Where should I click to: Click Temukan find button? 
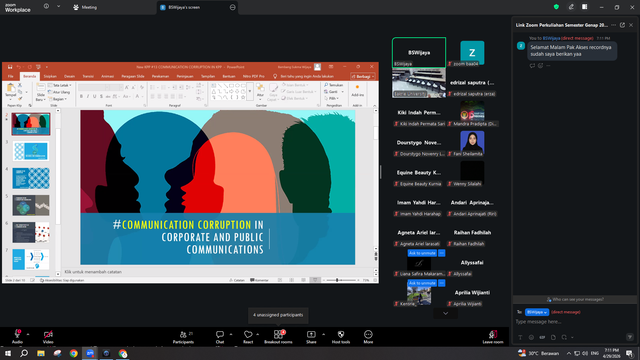[x=333, y=85]
